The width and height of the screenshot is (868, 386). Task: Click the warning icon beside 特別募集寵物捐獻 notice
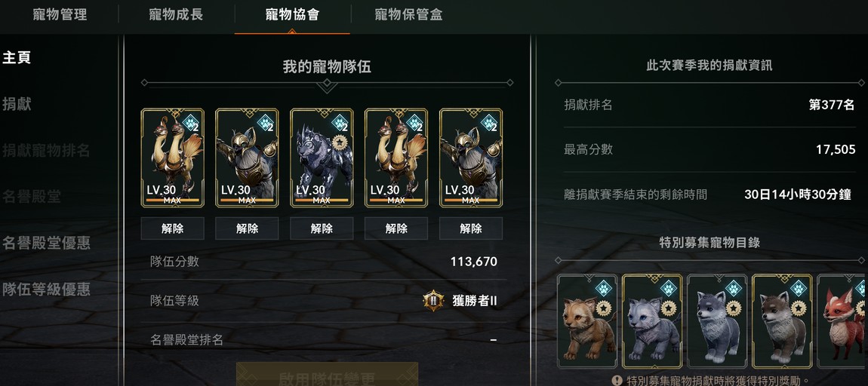pos(617,381)
